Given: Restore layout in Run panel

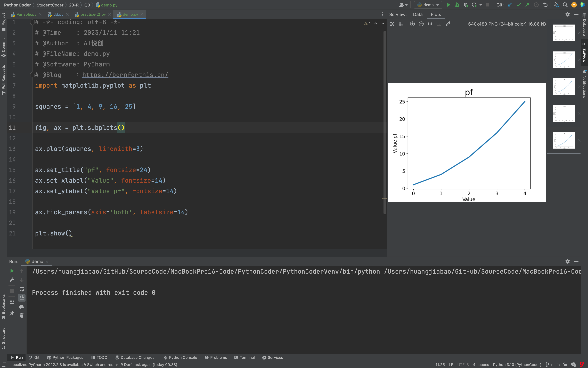Looking at the screenshot, I should 12,302.
